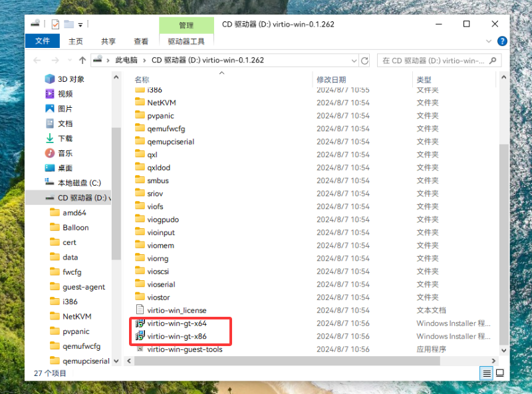Click the file list vertical scrollbar

(x=503, y=243)
